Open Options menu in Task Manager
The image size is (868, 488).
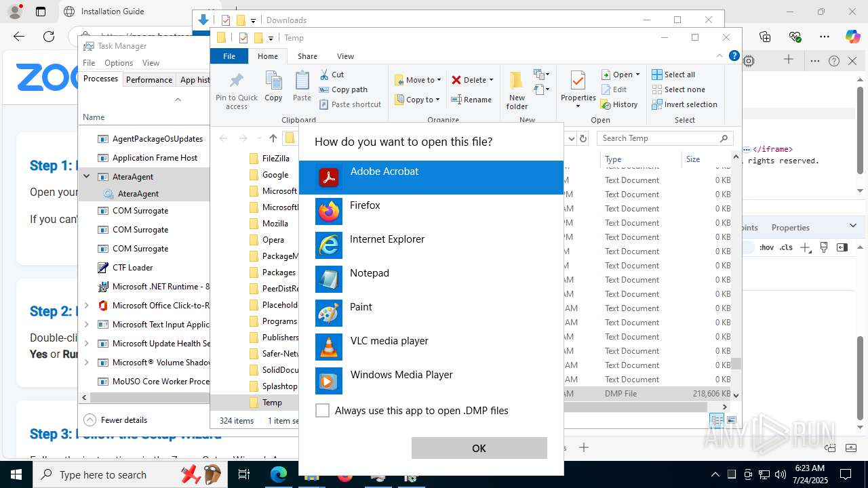click(x=119, y=63)
